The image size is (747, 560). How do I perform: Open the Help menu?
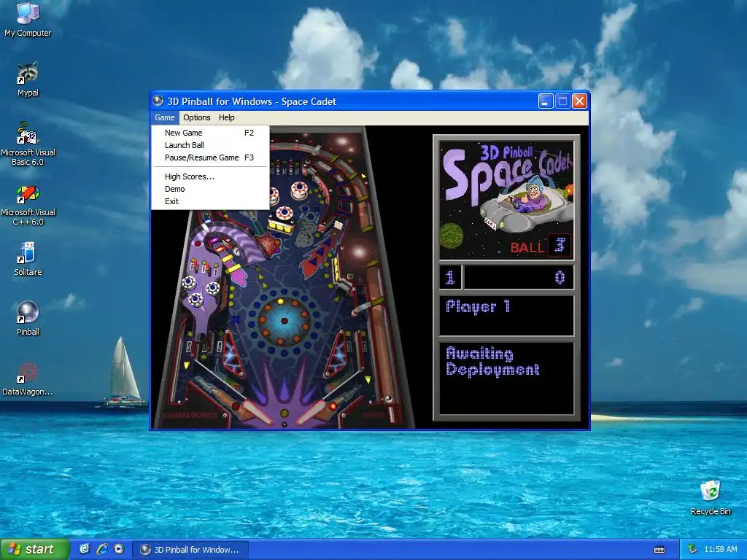click(227, 117)
